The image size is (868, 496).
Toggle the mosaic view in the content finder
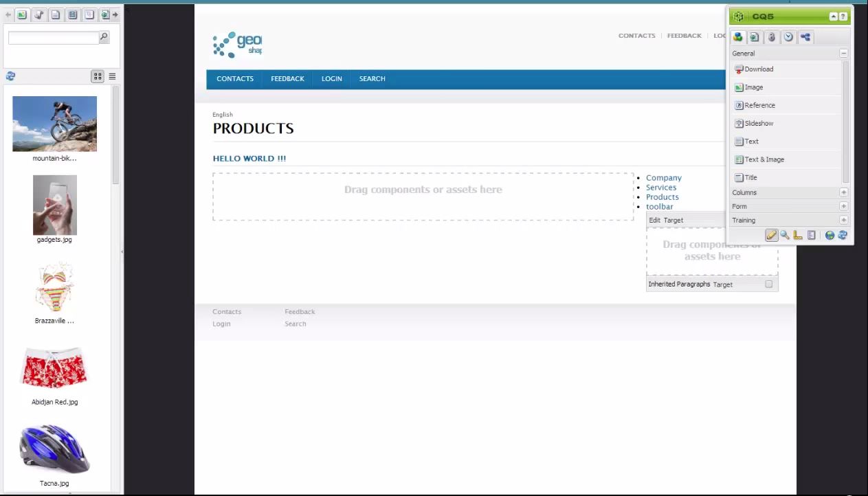[97, 76]
